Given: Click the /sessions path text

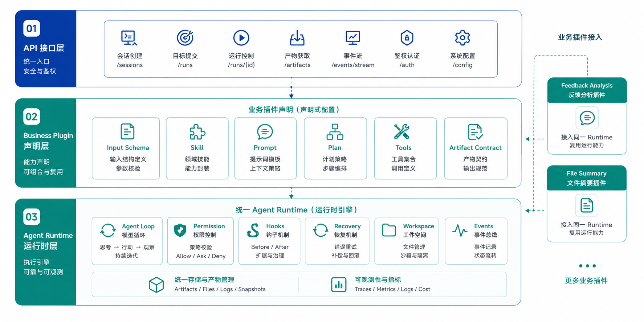Looking at the screenshot, I should 130,65.
